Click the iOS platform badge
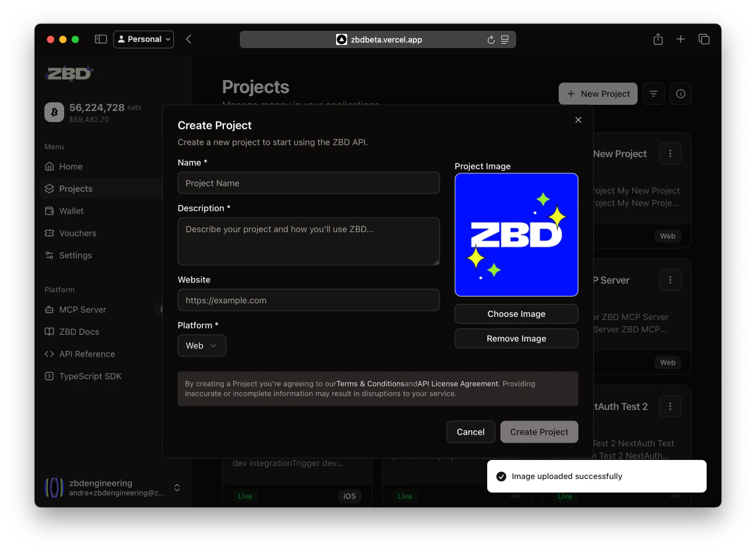Screen dimensions: 756x553 pos(350,496)
